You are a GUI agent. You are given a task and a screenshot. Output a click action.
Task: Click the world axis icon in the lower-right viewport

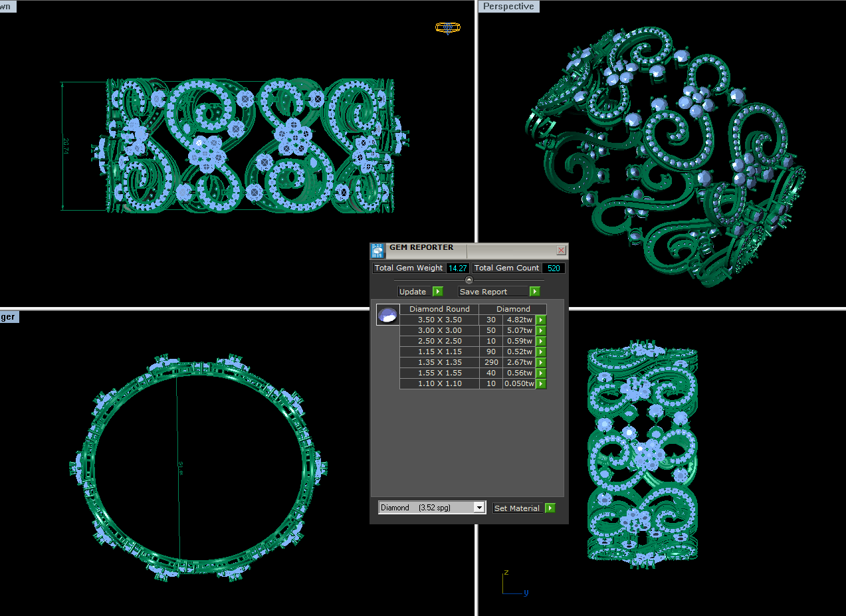click(514, 583)
